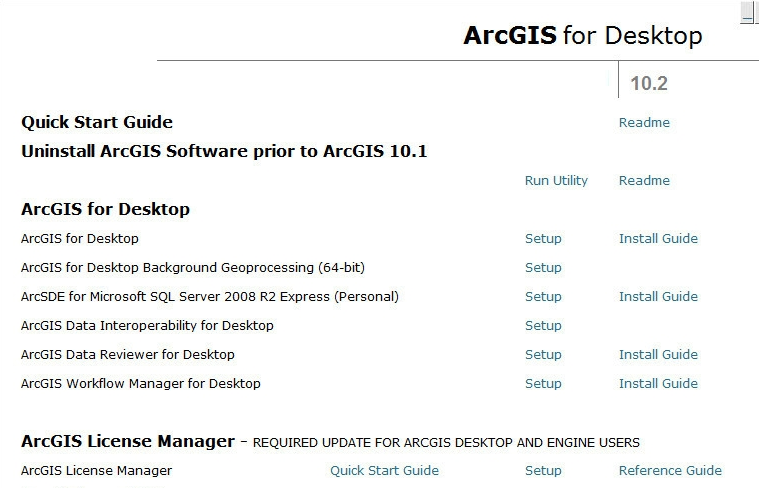Open the Quick Start Guide Readme link
Viewport: 759px width, 488px height.
point(644,122)
